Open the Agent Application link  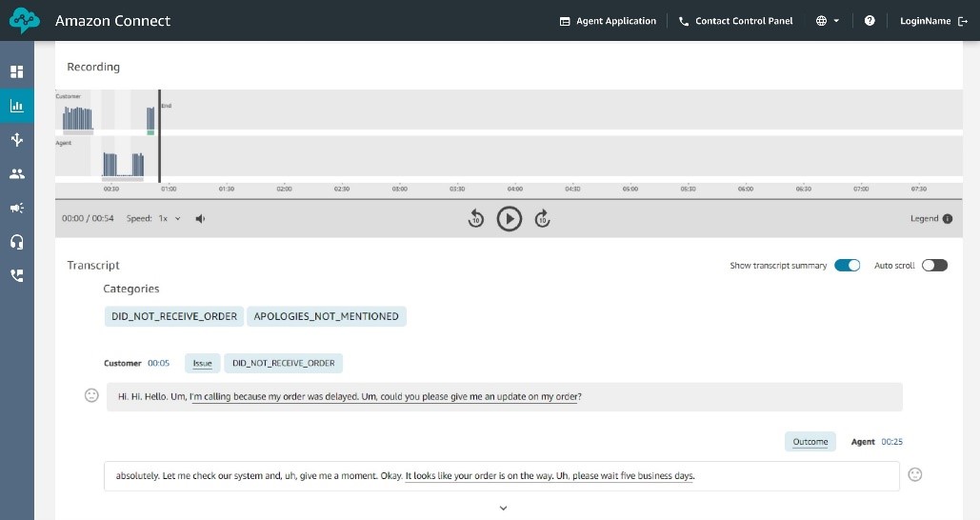click(x=608, y=21)
